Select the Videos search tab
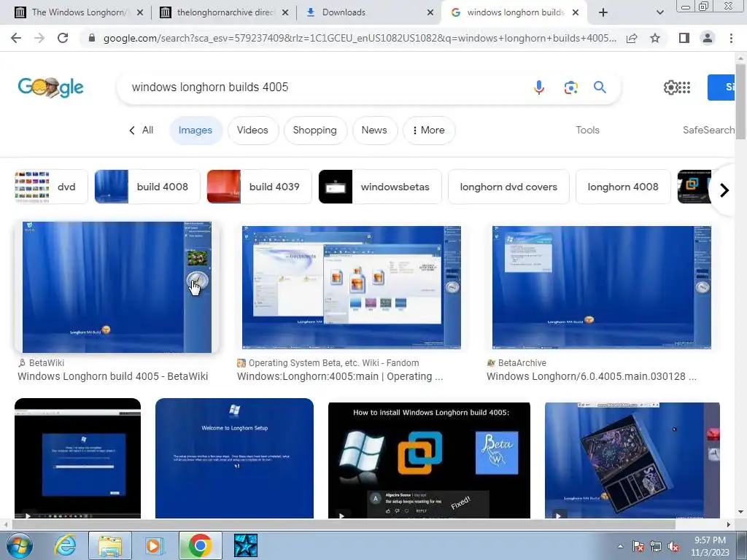The width and height of the screenshot is (747, 560). (x=252, y=130)
